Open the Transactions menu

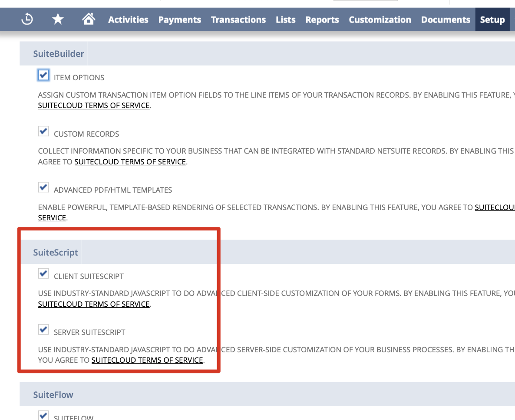click(x=238, y=20)
